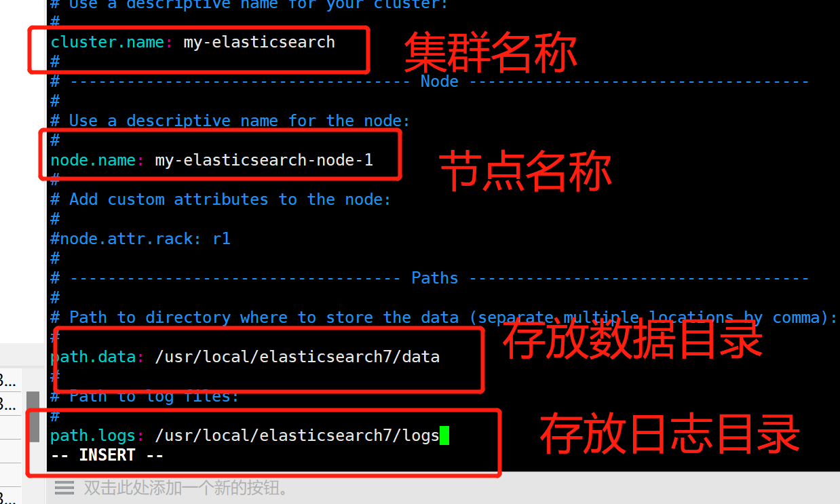Click the /usr/local/elasticsearch7/logs path value
Screen dimensions: 840x504
click(x=297, y=435)
